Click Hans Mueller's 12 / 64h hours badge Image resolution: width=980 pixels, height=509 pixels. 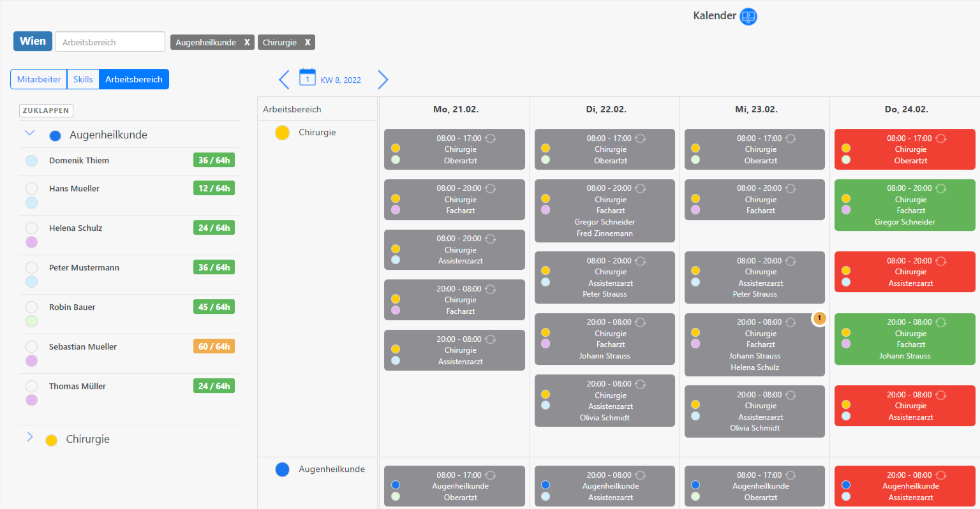click(x=214, y=188)
